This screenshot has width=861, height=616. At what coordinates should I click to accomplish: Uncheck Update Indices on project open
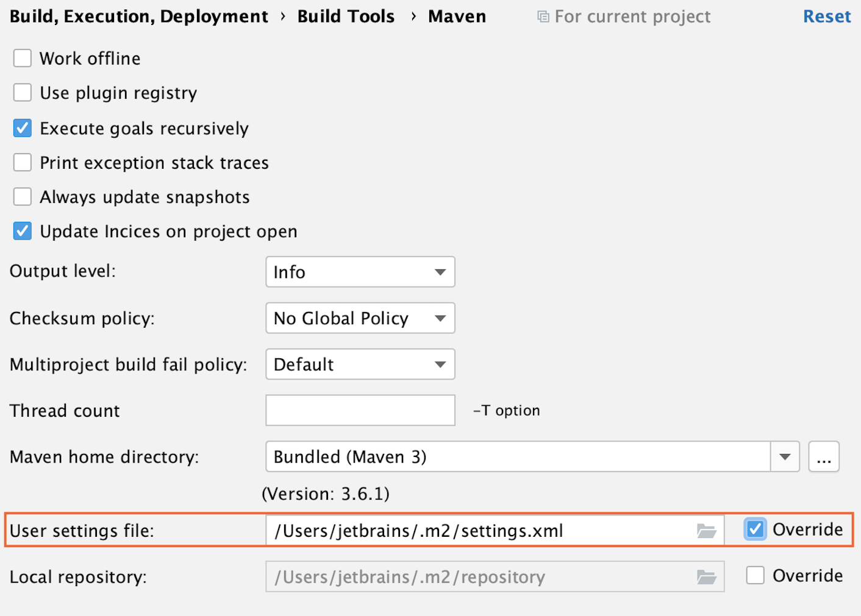click(22, 231)
